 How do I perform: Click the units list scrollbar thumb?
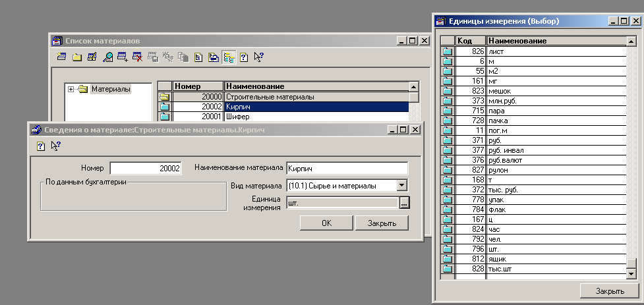click(631, 263)
